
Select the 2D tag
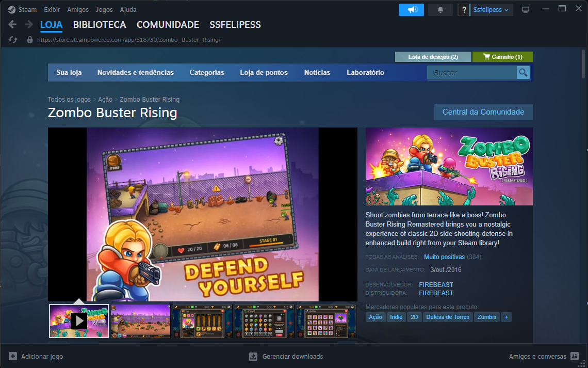[x=414, y=317]
